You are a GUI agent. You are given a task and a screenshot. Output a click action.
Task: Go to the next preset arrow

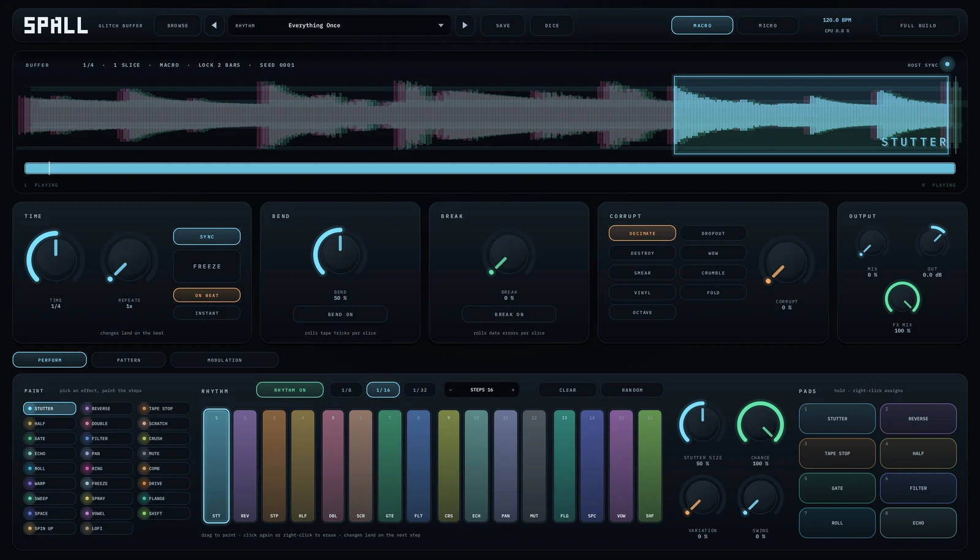coord(465,25)
